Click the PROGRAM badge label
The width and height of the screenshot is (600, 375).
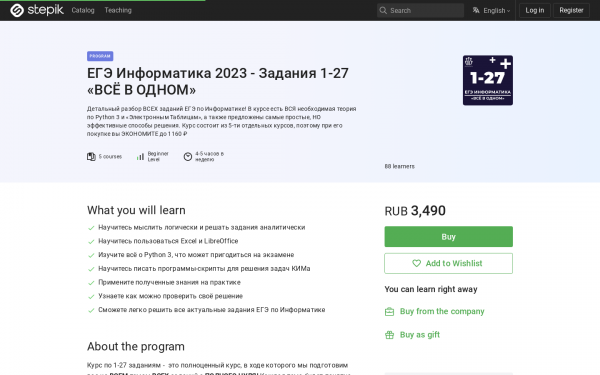pos(100,56)
